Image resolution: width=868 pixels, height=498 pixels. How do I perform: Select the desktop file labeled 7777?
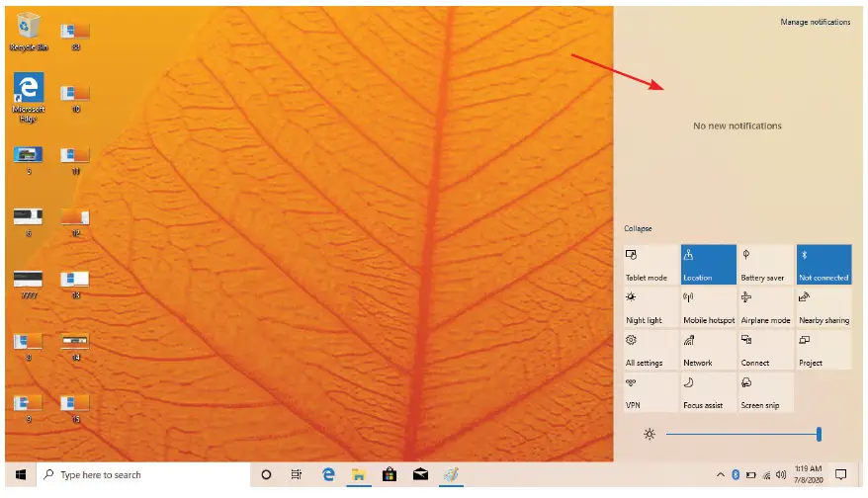tap(29, 285)
